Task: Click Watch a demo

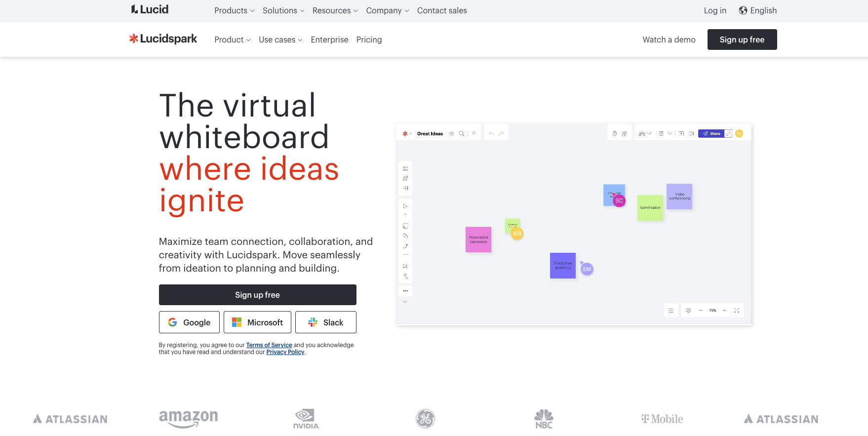Action: (x=669, y=40)
